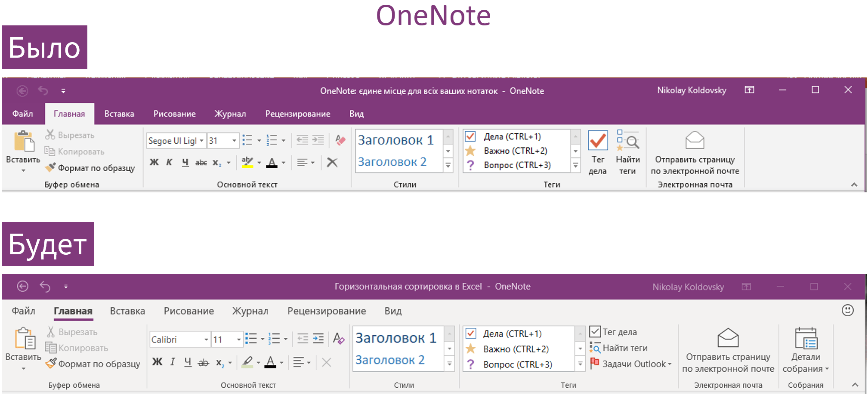Screen dimensions: 868x395
Task: Expand the tags gallery in the Будет ribbon
Action: pyautogui.click(x=580, y=364)
